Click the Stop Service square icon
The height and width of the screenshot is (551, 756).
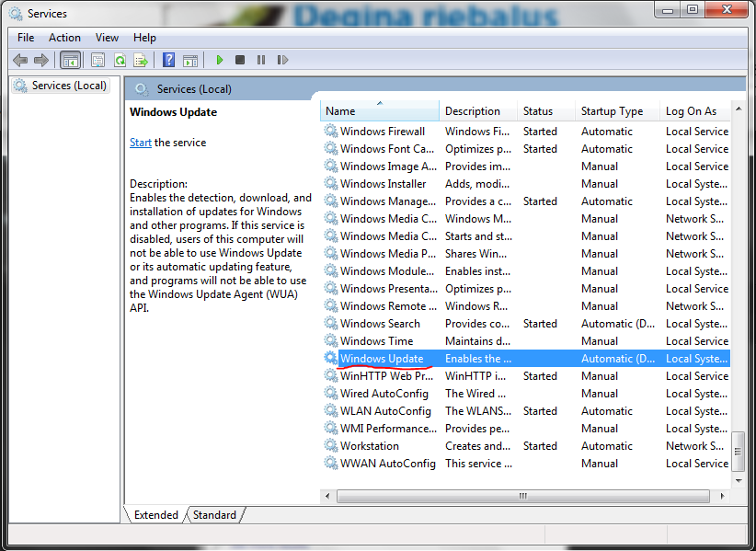(240, 60)
